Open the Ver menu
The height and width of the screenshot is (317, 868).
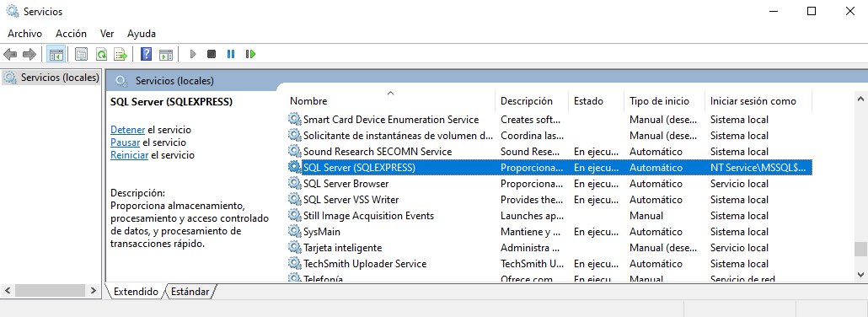coord(107,33)
